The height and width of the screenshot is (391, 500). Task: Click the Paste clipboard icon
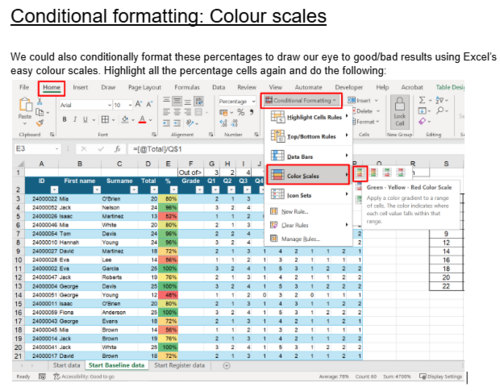(x=25, y=105)
